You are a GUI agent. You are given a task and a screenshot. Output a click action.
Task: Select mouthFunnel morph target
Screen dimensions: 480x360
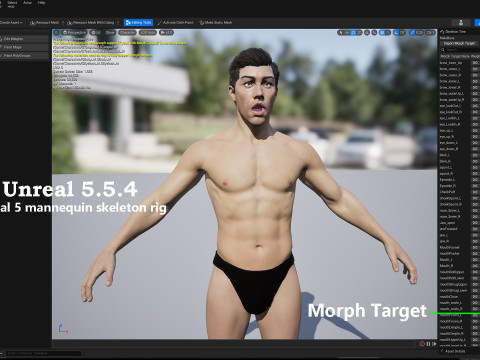[x=449, y=247]
